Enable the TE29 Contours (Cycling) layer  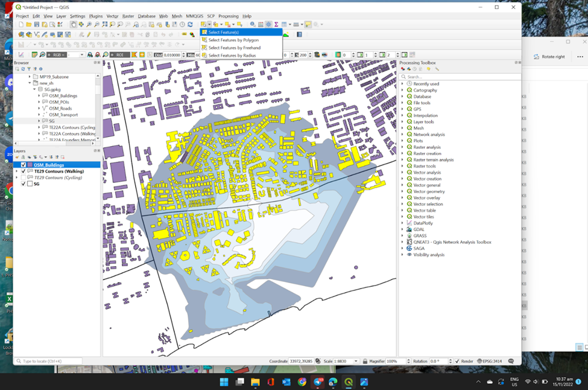coord(24,177)
